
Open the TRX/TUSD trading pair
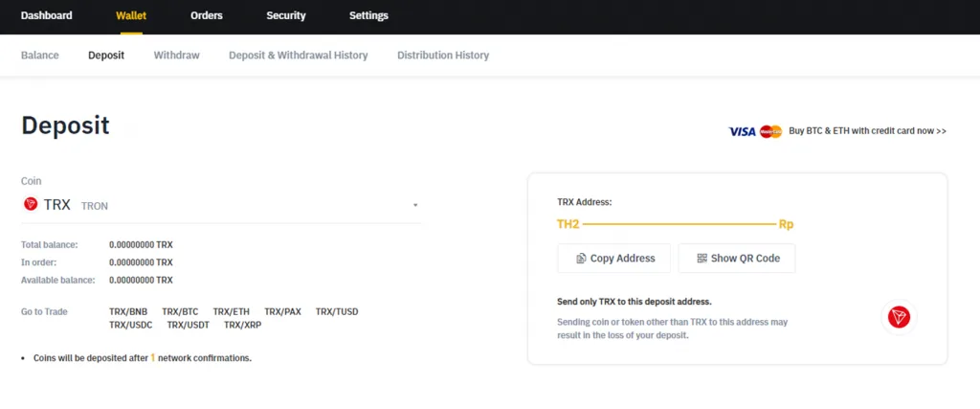(337, 311)
